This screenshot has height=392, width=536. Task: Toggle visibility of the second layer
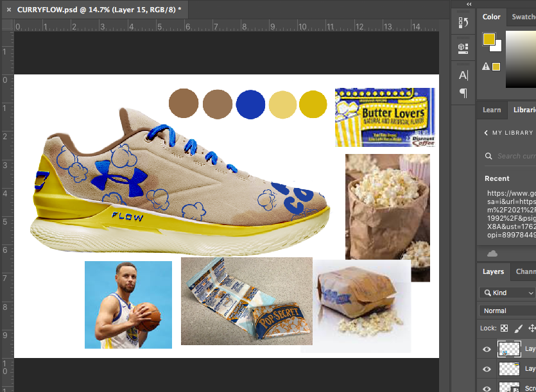(487, 369)
